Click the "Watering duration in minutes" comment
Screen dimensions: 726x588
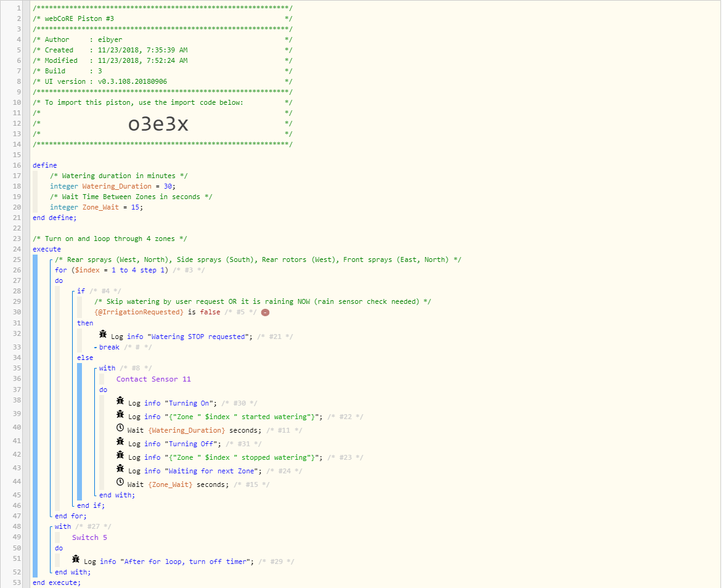(119, 176)
